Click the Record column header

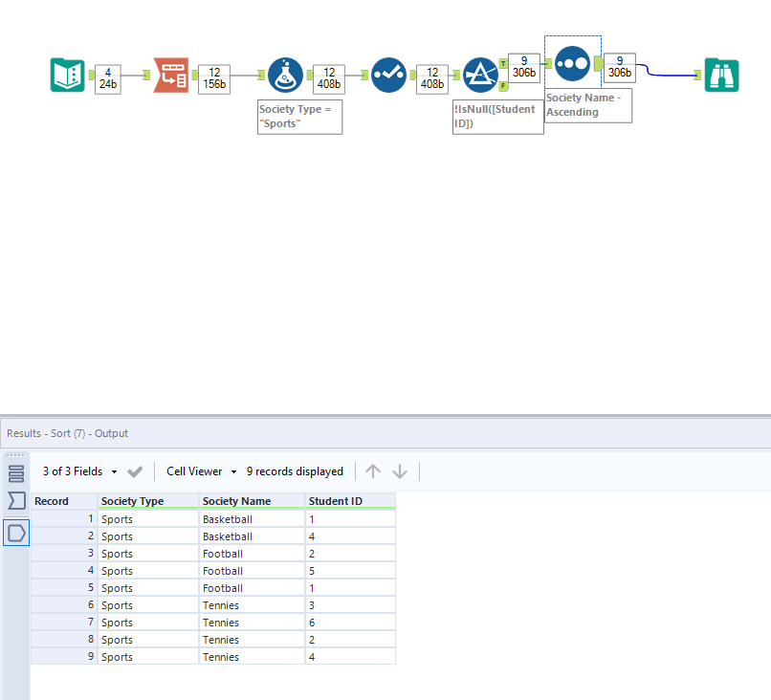pos(64,501)
